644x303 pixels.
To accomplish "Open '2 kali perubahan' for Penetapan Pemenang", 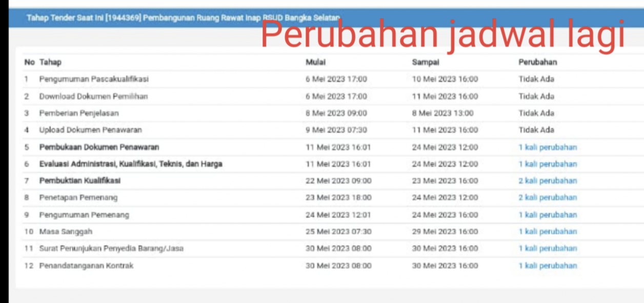I will tap(548, 198).
